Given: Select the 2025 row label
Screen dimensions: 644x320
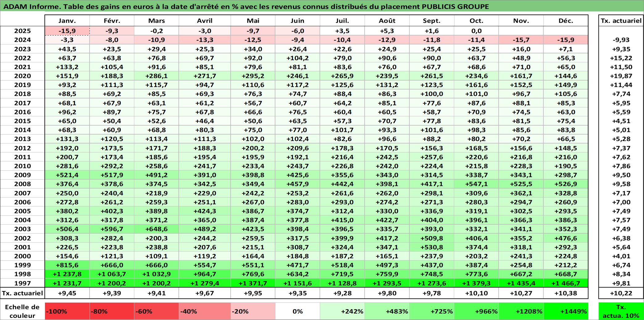Looking at the screenshot, I should pos(23,31).
